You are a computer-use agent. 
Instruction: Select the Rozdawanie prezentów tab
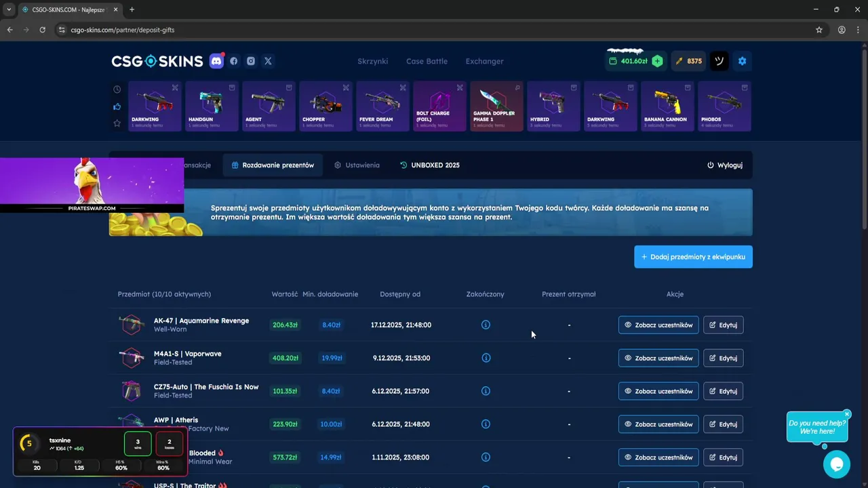pos(273,165)
